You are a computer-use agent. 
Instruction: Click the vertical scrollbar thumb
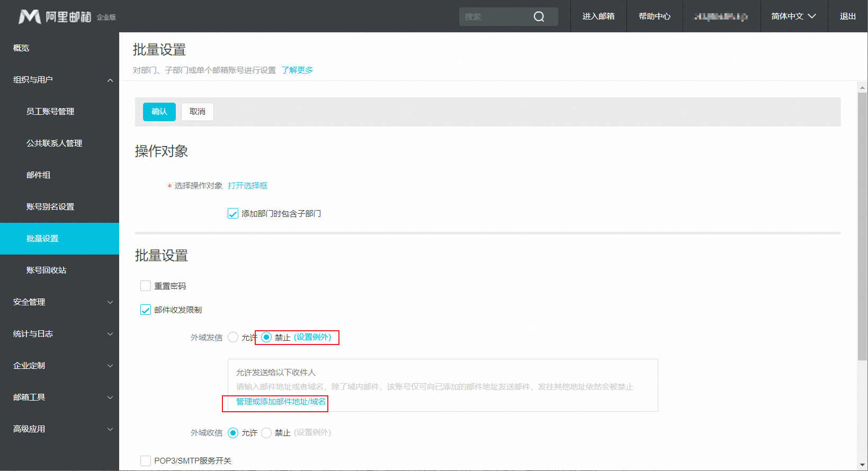coord(863,227)
